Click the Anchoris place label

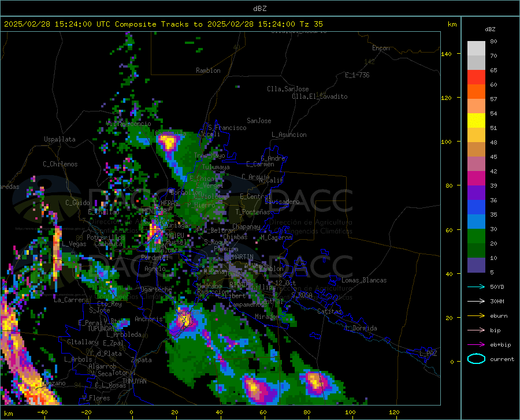pos(148,319)
